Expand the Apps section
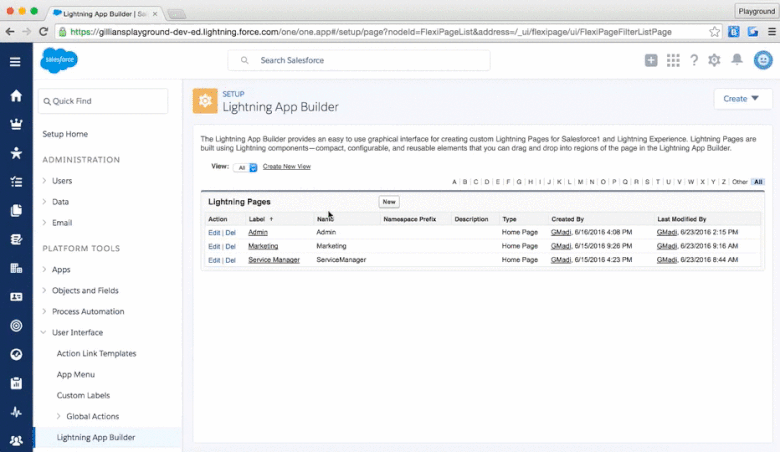 click(44, 269)
